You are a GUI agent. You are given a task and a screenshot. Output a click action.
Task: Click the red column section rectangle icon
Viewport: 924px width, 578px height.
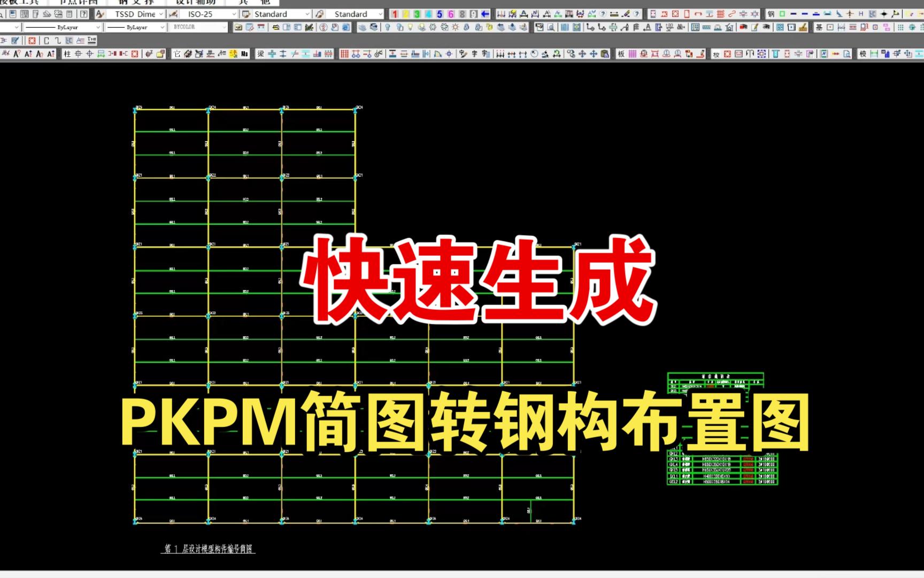point(687,14)
